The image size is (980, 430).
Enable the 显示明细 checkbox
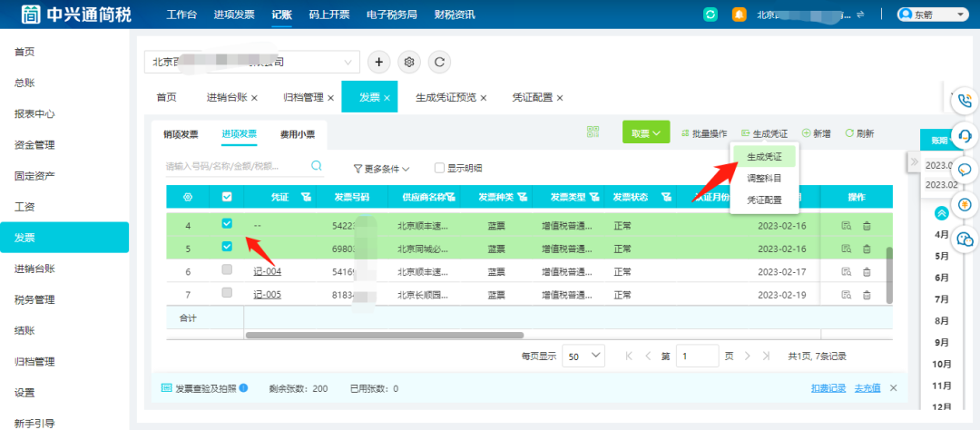439,168
